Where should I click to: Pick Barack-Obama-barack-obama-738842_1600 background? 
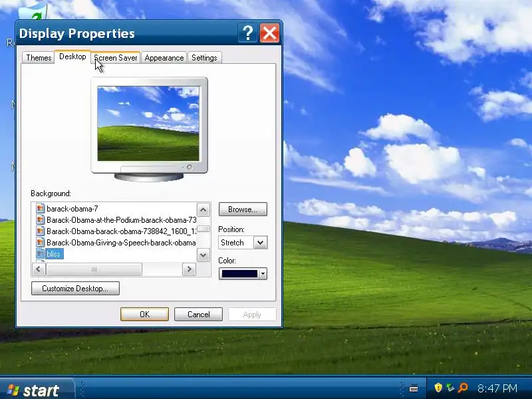click(x=122, y=231)
